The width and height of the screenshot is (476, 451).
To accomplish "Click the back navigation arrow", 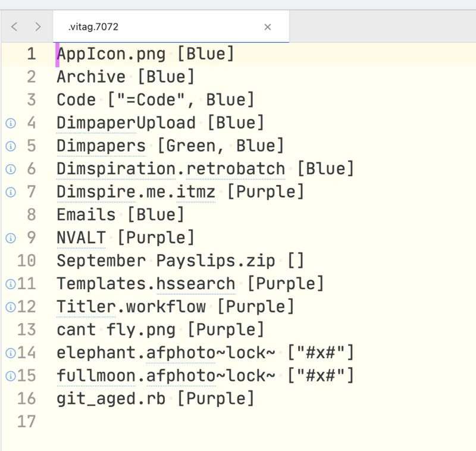I will coord(15,27).
